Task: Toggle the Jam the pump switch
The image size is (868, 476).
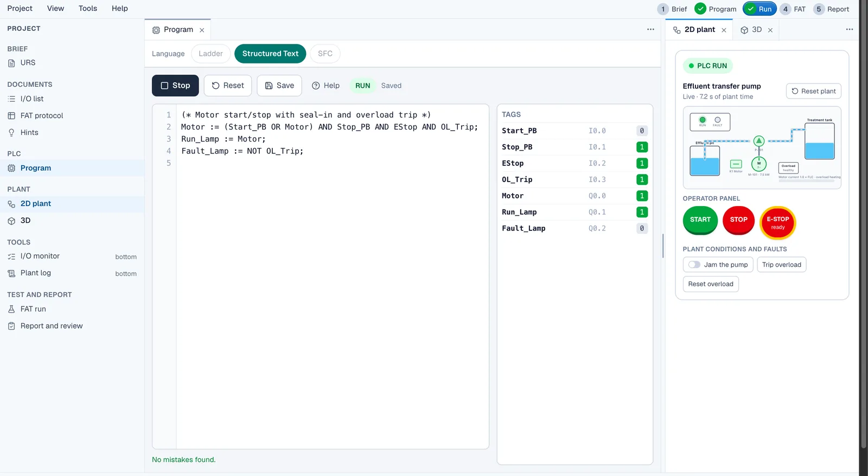Action: [694, 265]
